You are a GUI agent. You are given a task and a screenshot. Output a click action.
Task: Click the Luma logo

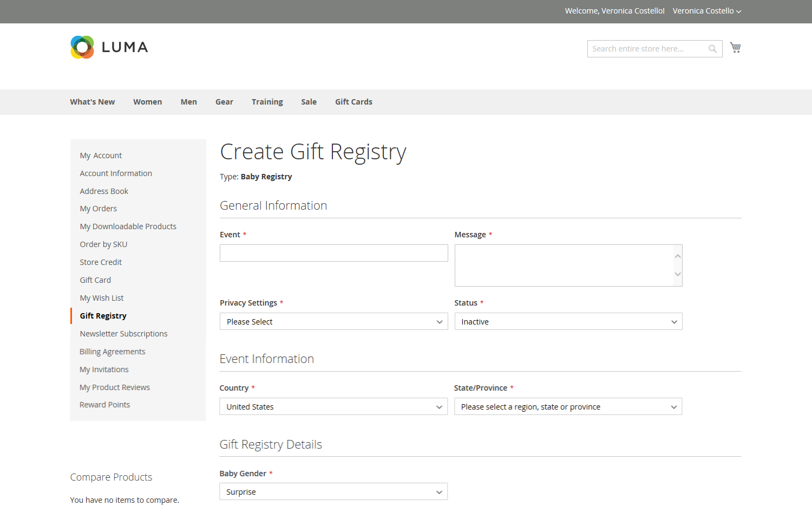108,47
